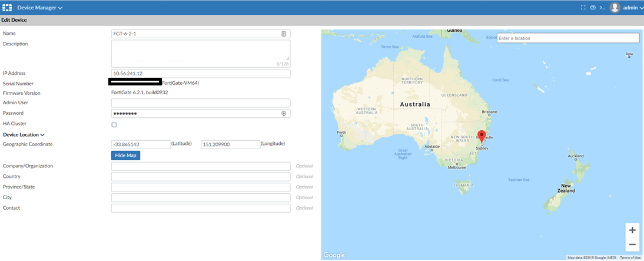
Task: Click into the Description text area
Action: point(200,53)
